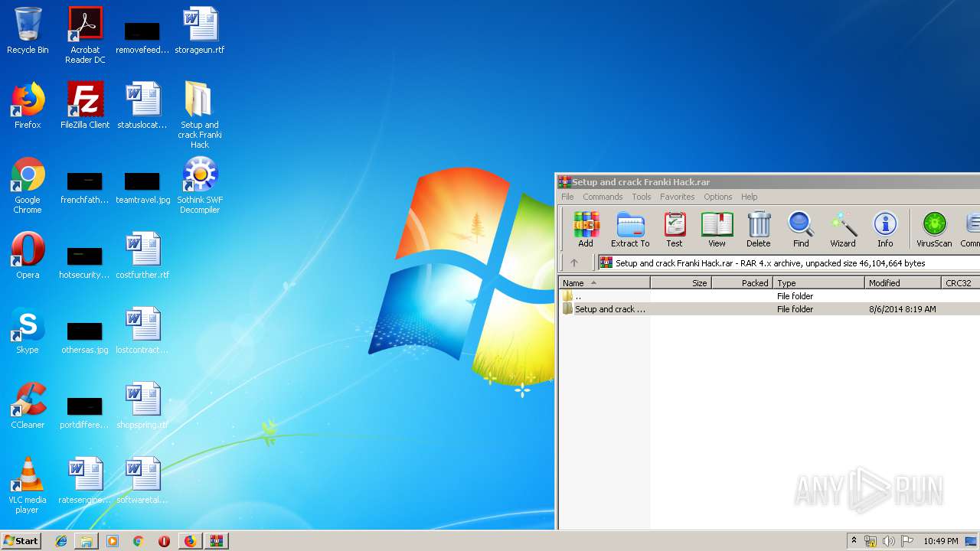The width and height of the screenshot is (980, 551).
Task: Open the Action Center flag icon
Action: 906,541
